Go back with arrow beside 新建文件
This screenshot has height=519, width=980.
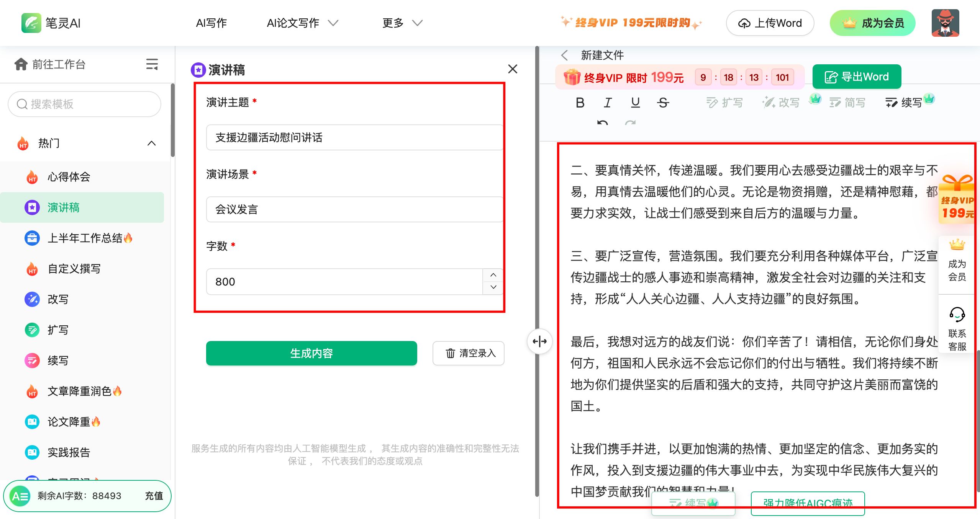564,55
